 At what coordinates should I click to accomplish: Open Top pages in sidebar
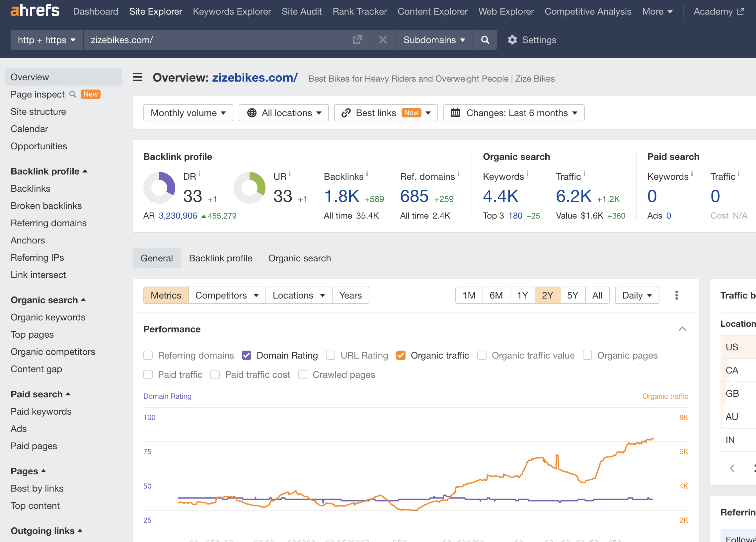click(x=32, y=334)
